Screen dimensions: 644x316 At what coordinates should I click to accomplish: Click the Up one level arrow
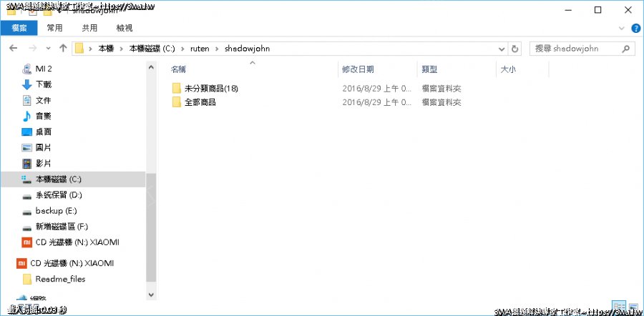coord(63,49)
